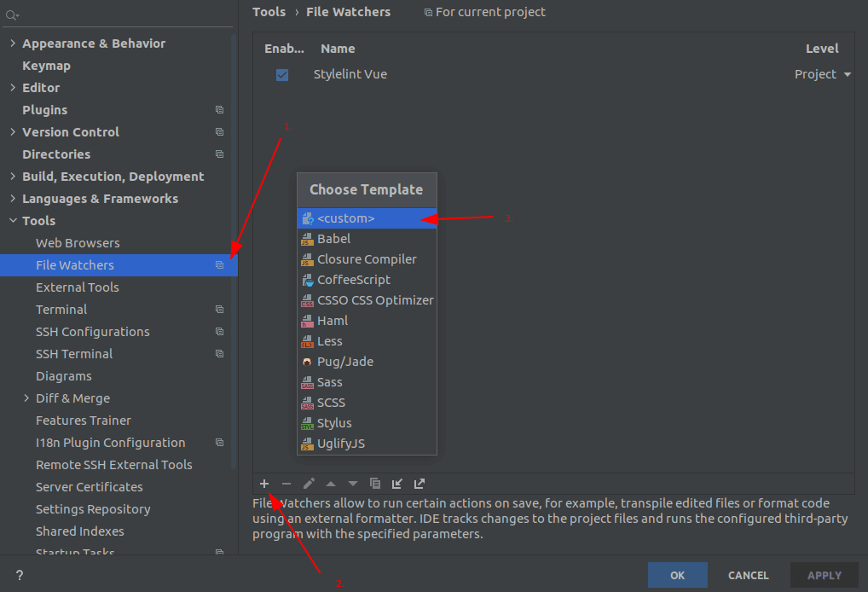The image size is (868, 592).
Task: Expand Appearance & Behavior section
Action: (13, 44)
